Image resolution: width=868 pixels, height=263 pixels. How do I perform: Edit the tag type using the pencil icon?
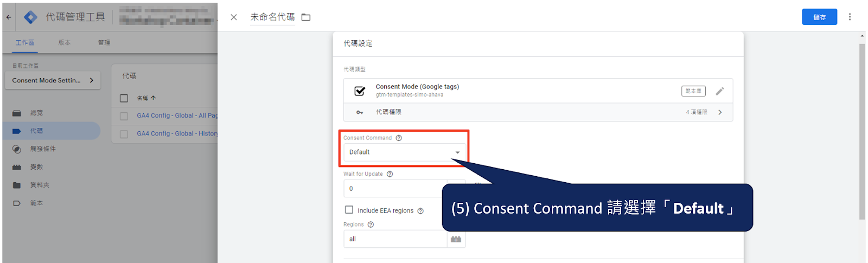click(720, 91)
